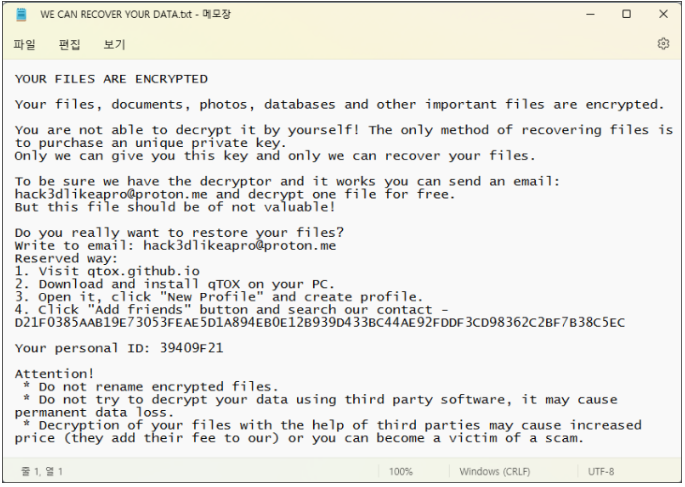This screenshot has width=685, height=487.
Task: Maximize the Notepad window
Action: [x=626, y=14]
